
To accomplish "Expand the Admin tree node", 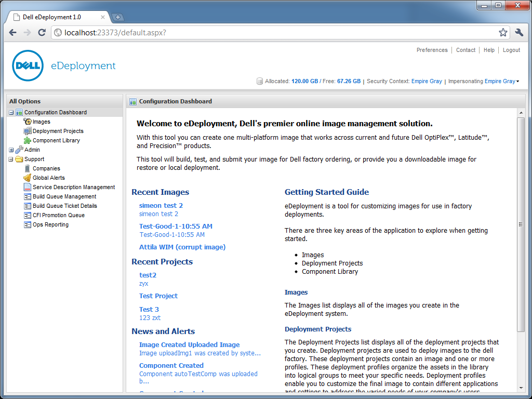I will pos(11,150).
